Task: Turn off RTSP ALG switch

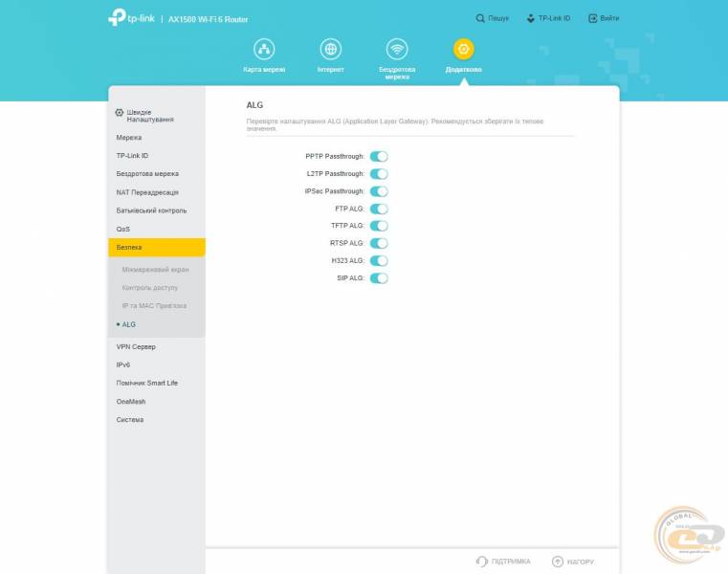Action: tap(379, 243)
